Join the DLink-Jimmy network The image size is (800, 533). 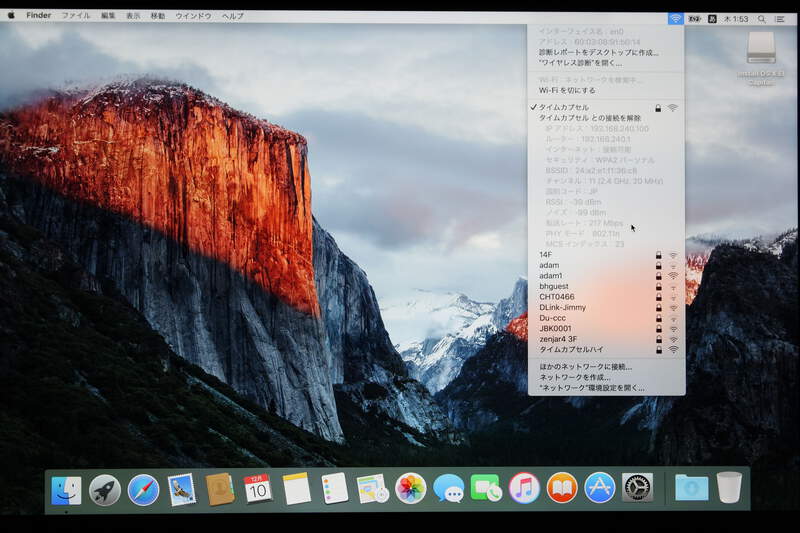[x=563, y=307]
